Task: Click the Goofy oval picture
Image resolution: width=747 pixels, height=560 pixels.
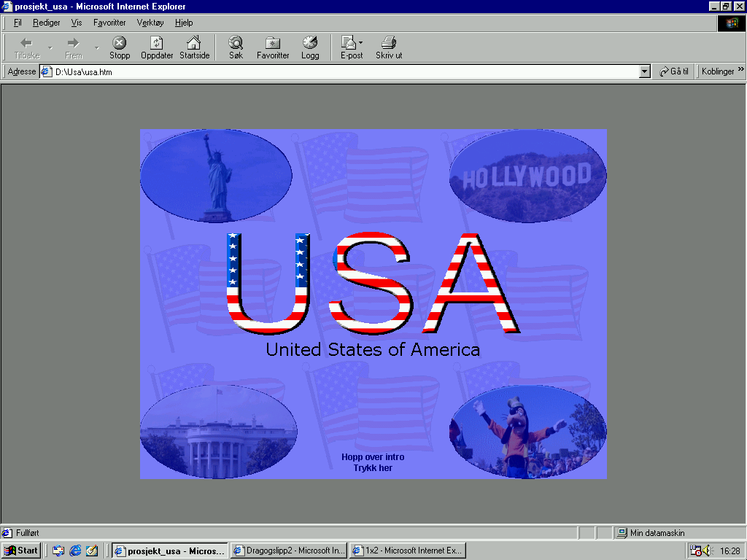Action: [528, 432]
